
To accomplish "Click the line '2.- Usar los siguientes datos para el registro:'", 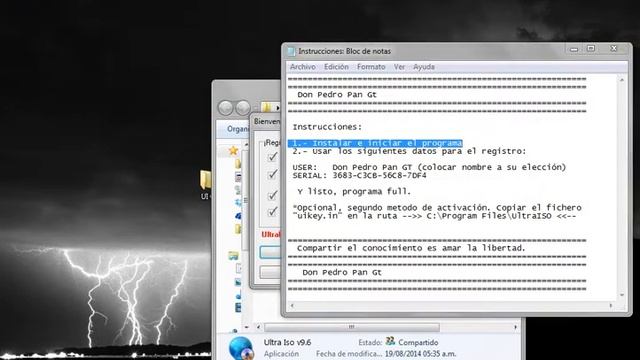I will point(409,151).
